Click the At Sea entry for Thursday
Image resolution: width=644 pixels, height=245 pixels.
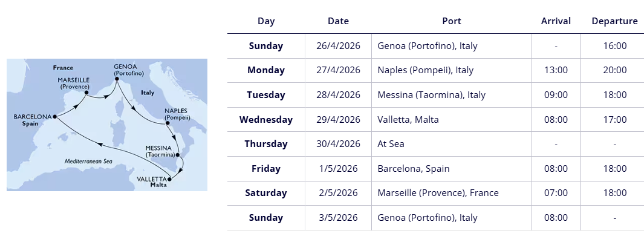tap(391, 144)
